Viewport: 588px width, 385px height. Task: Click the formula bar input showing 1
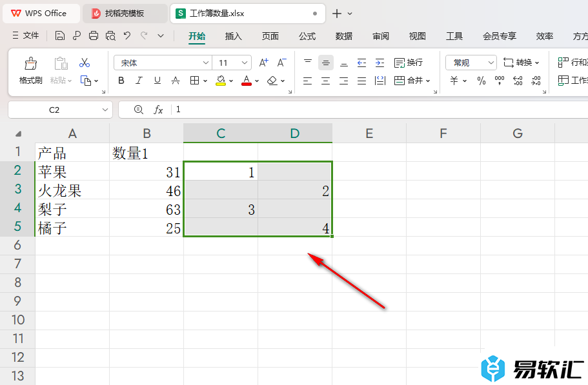coord(379,110)
